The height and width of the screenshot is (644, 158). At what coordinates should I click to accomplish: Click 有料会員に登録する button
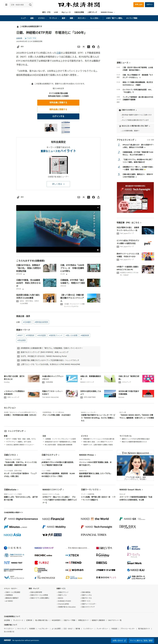point(58,102)
